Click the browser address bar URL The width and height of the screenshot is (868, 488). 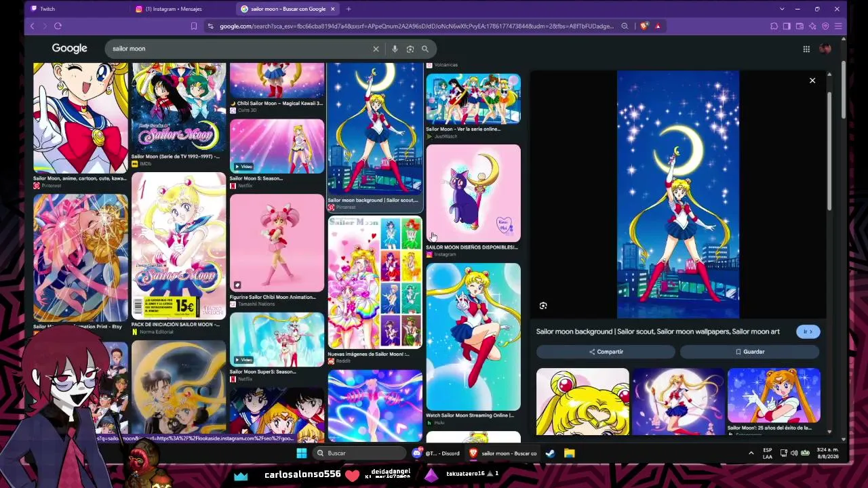pos(416,26)
